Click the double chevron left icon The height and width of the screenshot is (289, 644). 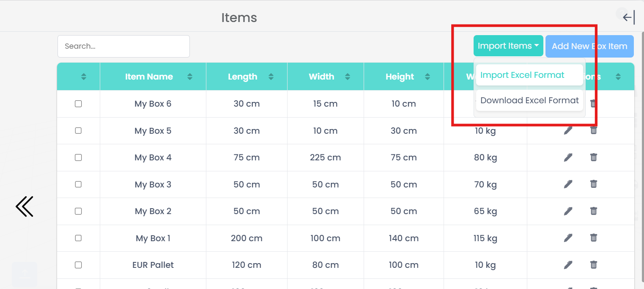(25, 206)
